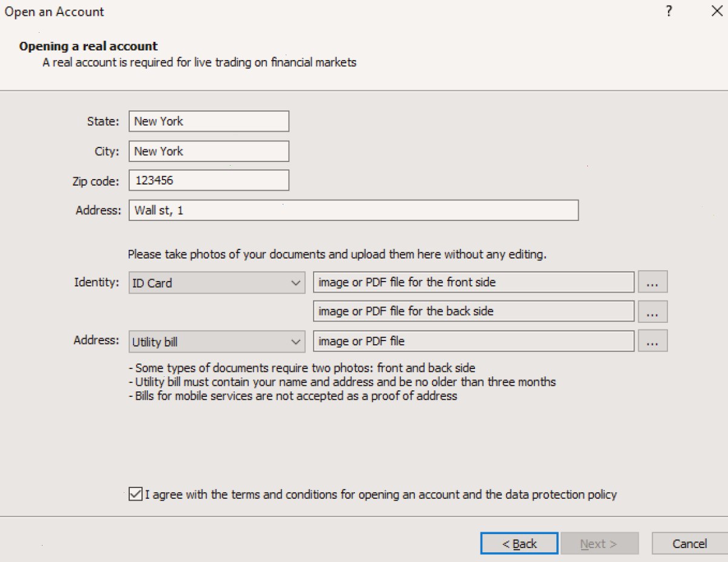Browse for the utility bill file

coord(653,341)
